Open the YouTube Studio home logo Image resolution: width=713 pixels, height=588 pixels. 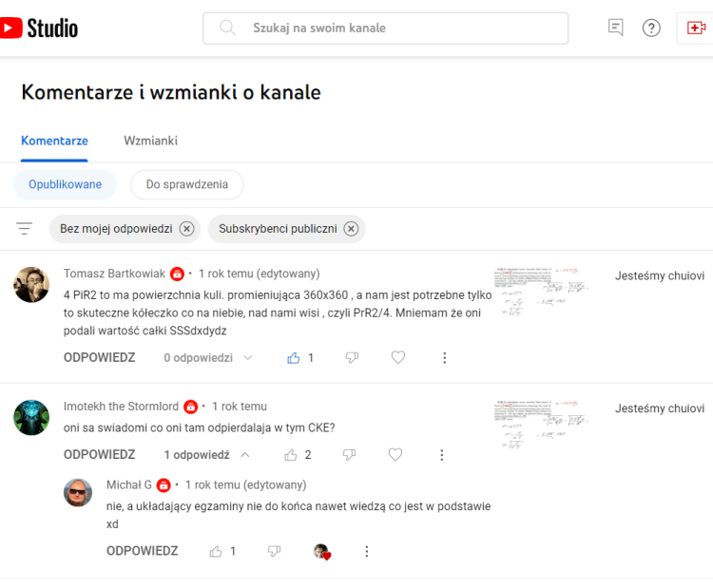[40, 28]
